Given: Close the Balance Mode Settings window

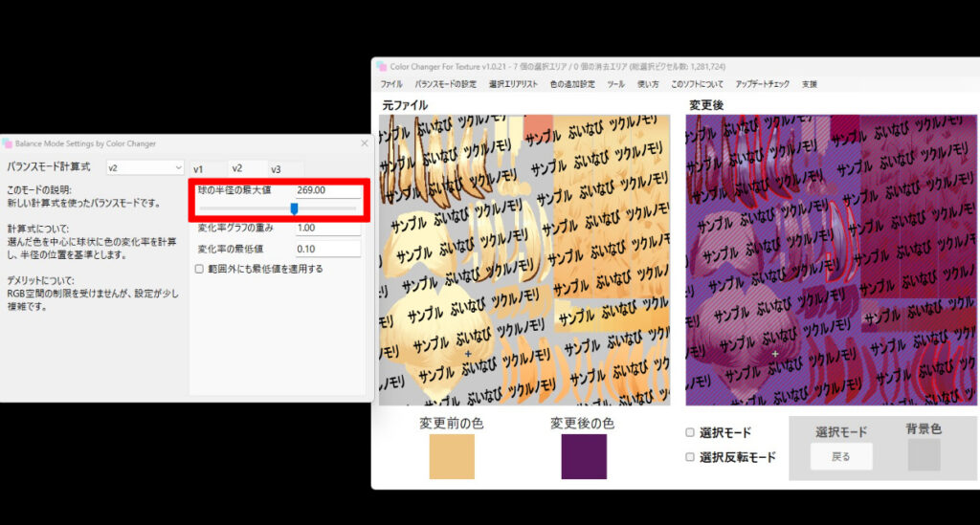Looking at the screenshot, I should [364, 143].
